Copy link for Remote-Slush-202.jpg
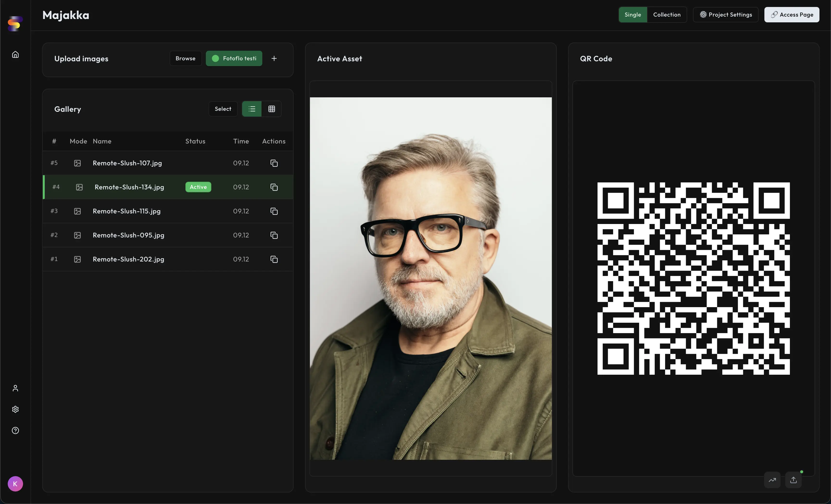 274,259
